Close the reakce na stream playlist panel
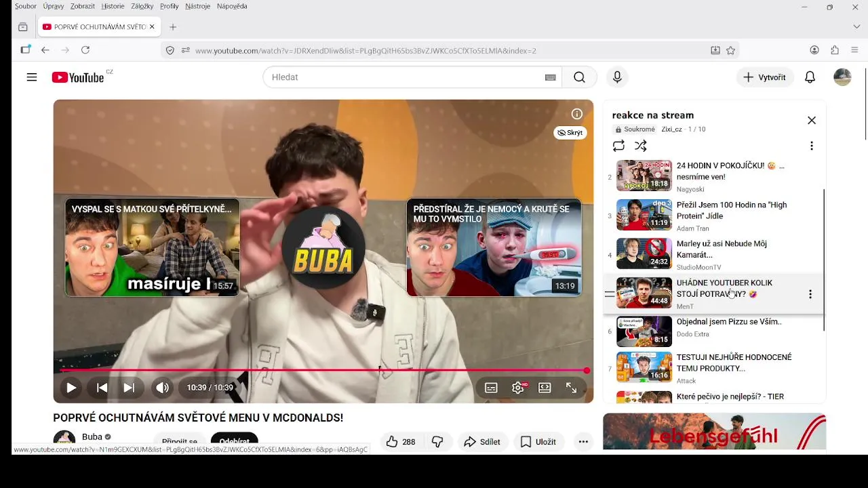868x488 pixels. pos(812,121)
